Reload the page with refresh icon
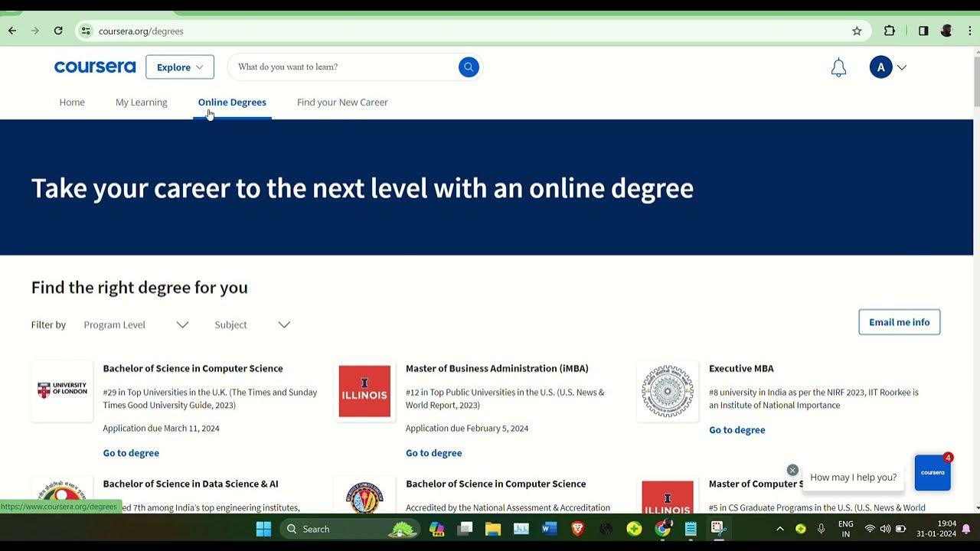 (x=58, y=31)
